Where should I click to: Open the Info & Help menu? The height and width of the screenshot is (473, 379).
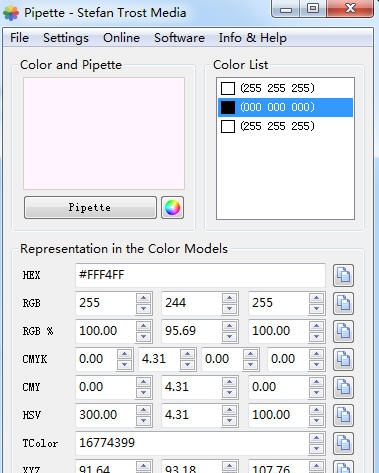click(253, 38)
